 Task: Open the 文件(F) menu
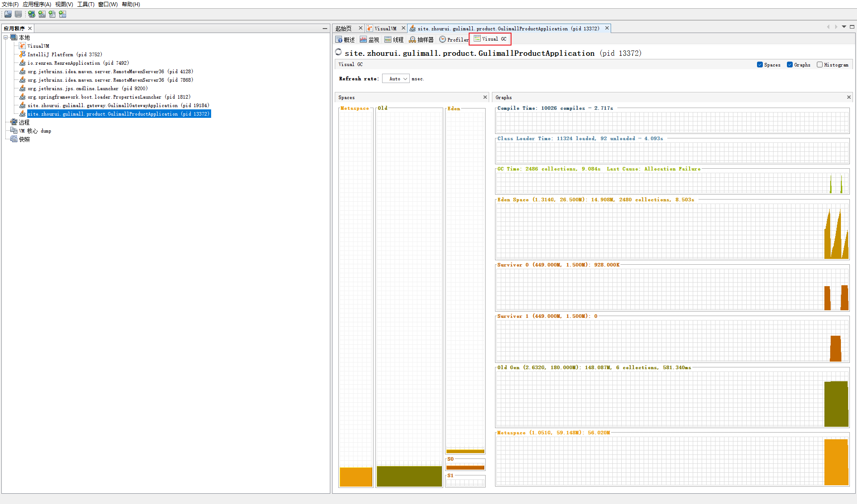[x=10, y=4]
